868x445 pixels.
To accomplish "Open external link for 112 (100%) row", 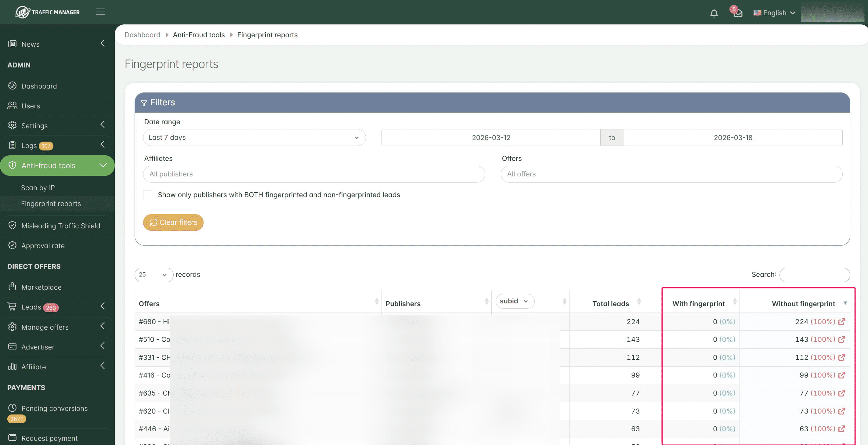I will (x=841, y=357).
